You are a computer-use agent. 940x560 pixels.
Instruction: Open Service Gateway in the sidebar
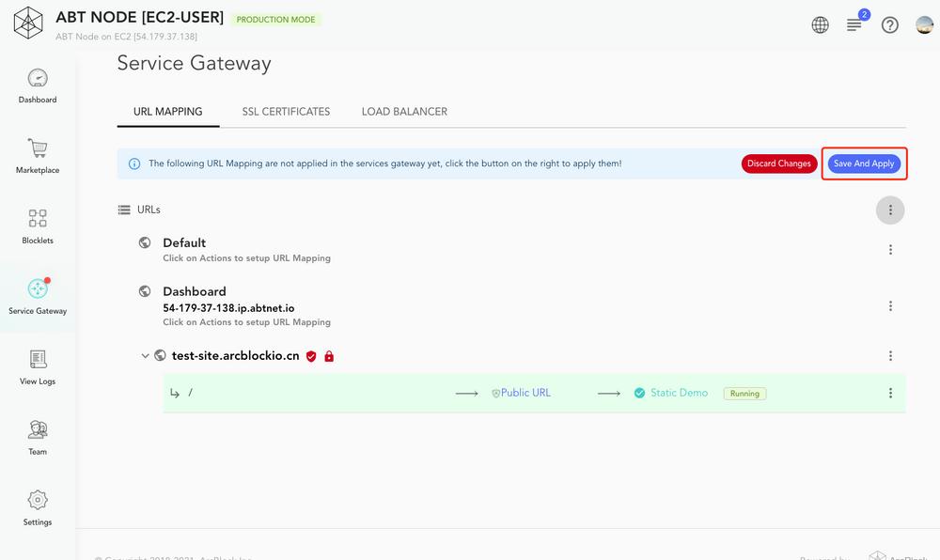point(38,297)
